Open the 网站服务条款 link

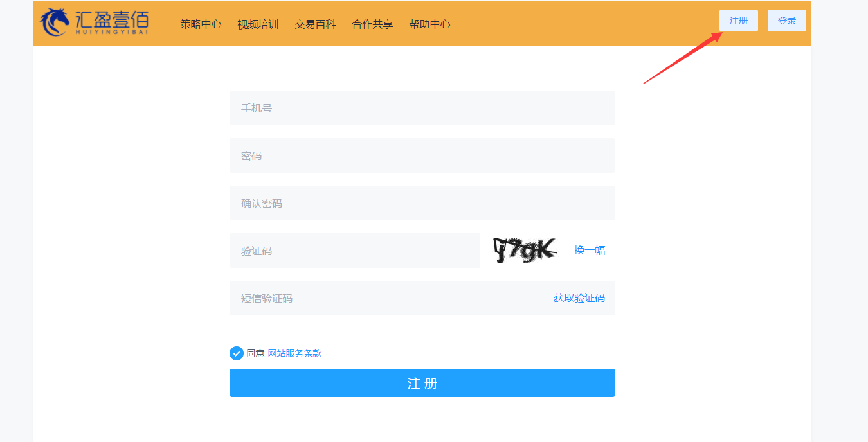coord(294,353)
